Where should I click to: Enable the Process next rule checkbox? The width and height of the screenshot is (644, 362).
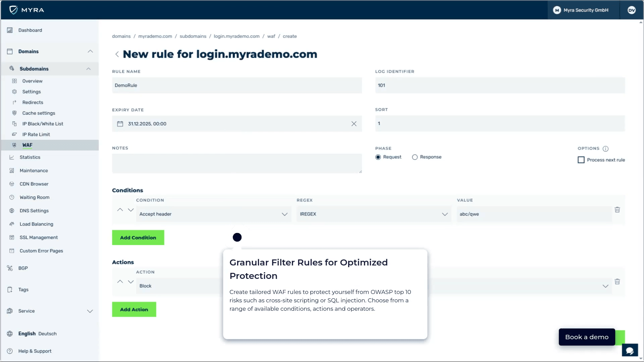coord(581,160)
